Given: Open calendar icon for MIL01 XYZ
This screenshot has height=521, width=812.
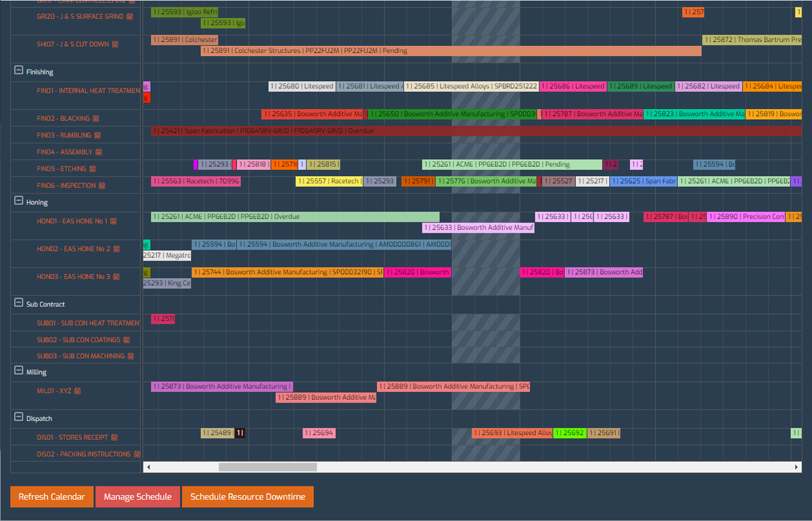Looking at the screenshot, I should tap(78, 391).
